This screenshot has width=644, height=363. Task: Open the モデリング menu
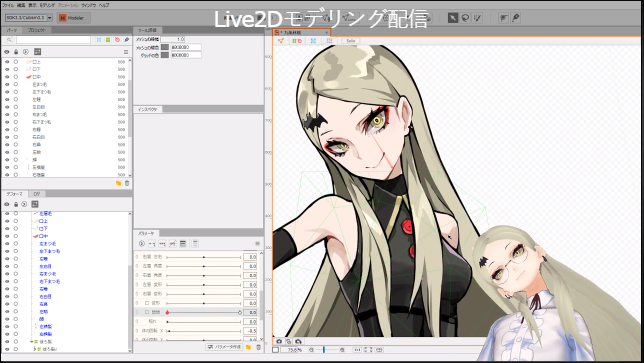pos(47,5)
